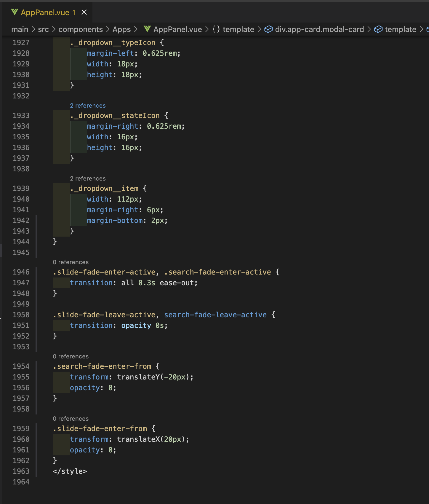Click the Vue icon in breadcrumb AppPanel.vue

click(147, 29)
